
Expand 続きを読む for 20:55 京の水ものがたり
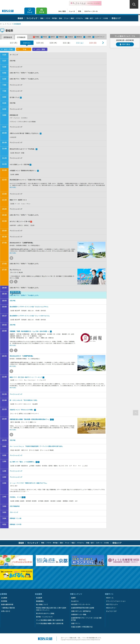13,366
